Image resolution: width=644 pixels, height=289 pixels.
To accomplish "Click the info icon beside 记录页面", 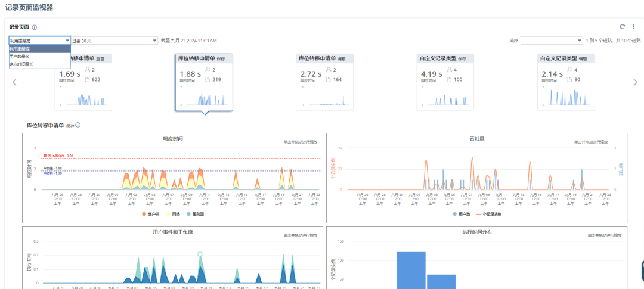I will (x=35, y=27).
